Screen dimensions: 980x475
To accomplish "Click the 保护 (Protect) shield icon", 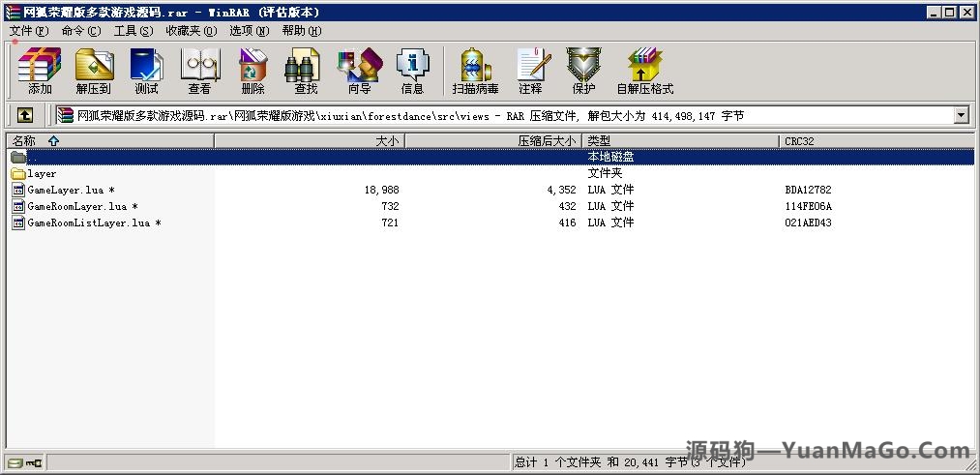I will [x=583, y=65].
